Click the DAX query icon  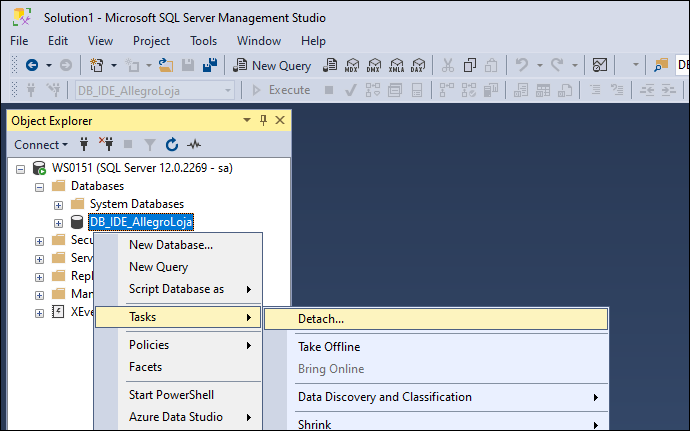417,66
